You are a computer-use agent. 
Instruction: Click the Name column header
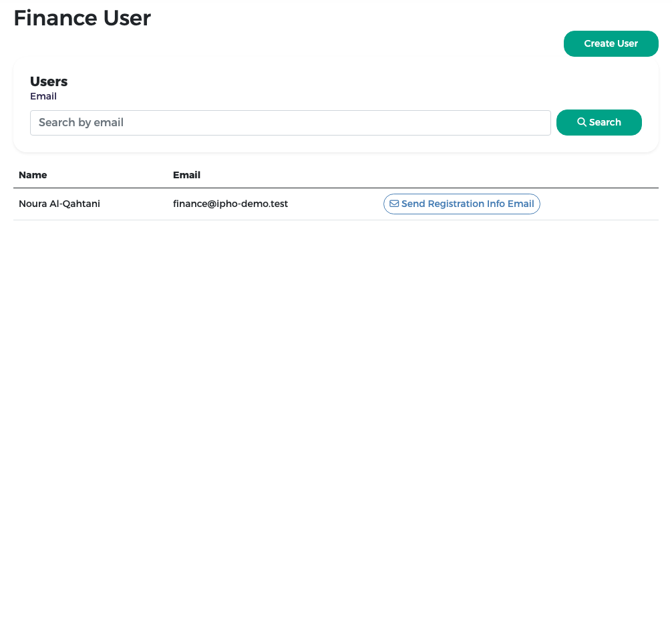coord(33,175)
